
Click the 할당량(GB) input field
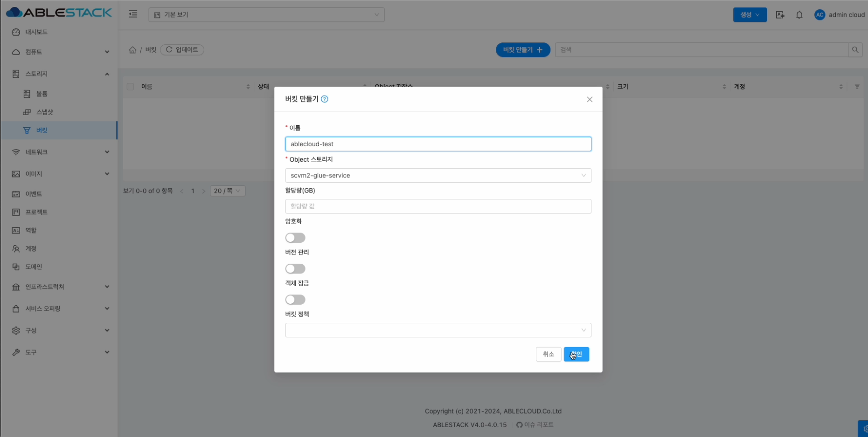(437, 206)
